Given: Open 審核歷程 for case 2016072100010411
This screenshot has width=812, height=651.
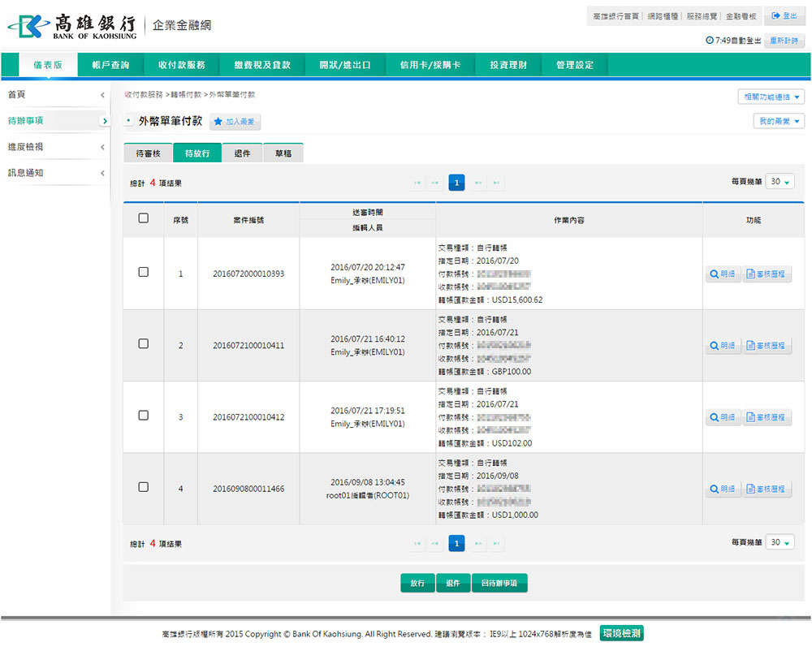Looking at the screenshot, I should [766, 346].
